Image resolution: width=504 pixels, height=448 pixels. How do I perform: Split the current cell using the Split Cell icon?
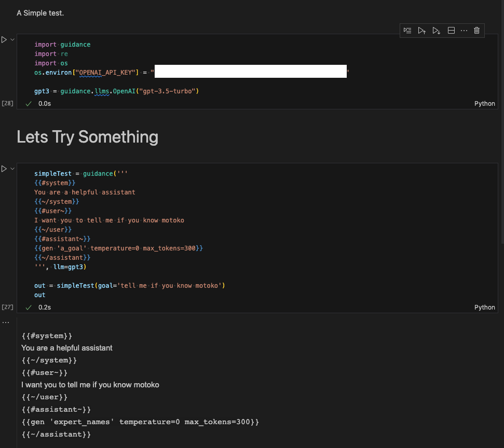click(x=451, y=30)
